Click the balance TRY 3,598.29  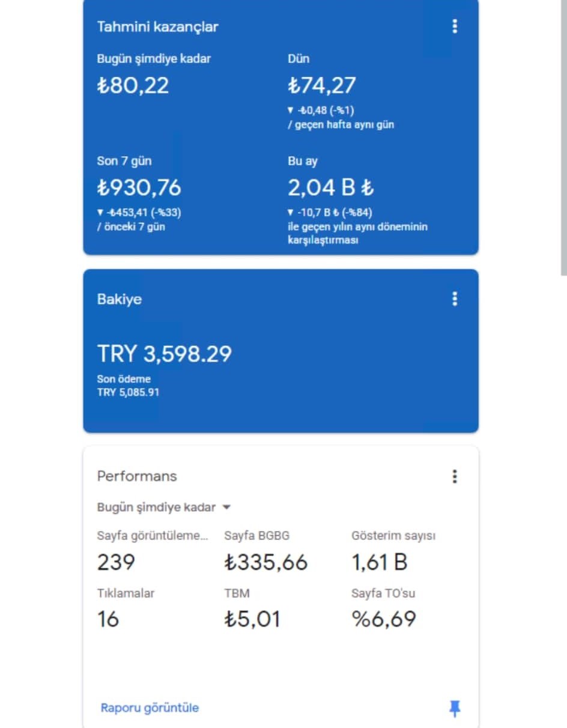[x=164, y=353]
